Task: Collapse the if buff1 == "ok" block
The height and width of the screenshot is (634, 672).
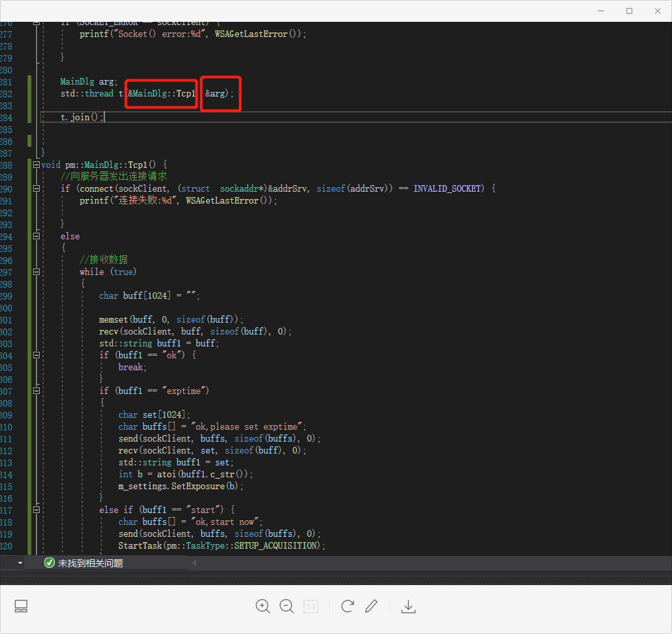Action: [36, 355]
